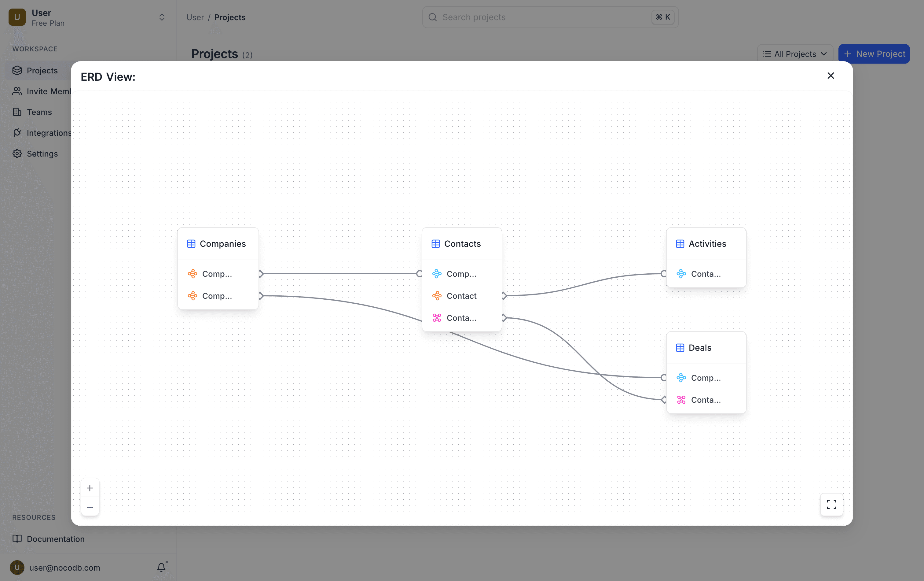Select orange relation icon beside Contact field
Screen dimensions: 924x581
(x=437, y=296)
